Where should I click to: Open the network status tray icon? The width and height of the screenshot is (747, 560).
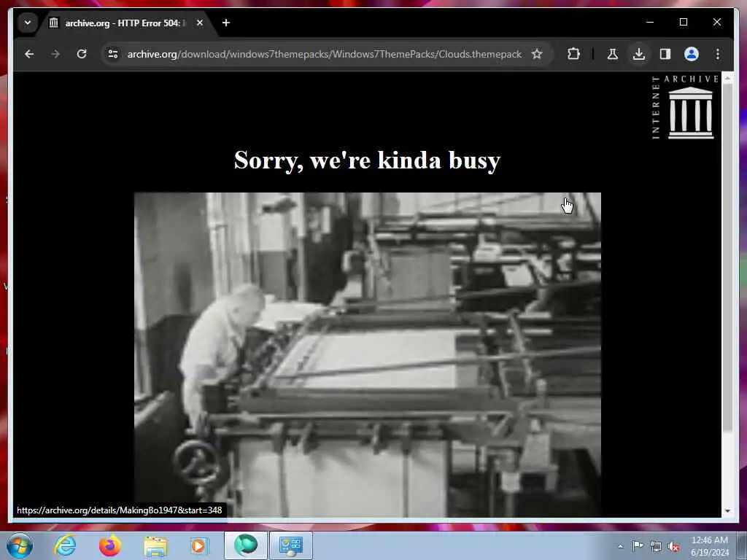tap(656, 547)
